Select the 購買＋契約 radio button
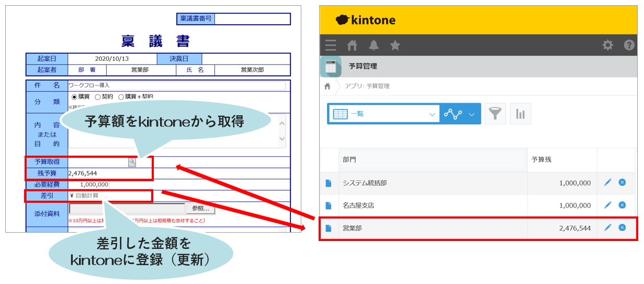 tap(121, 96)
